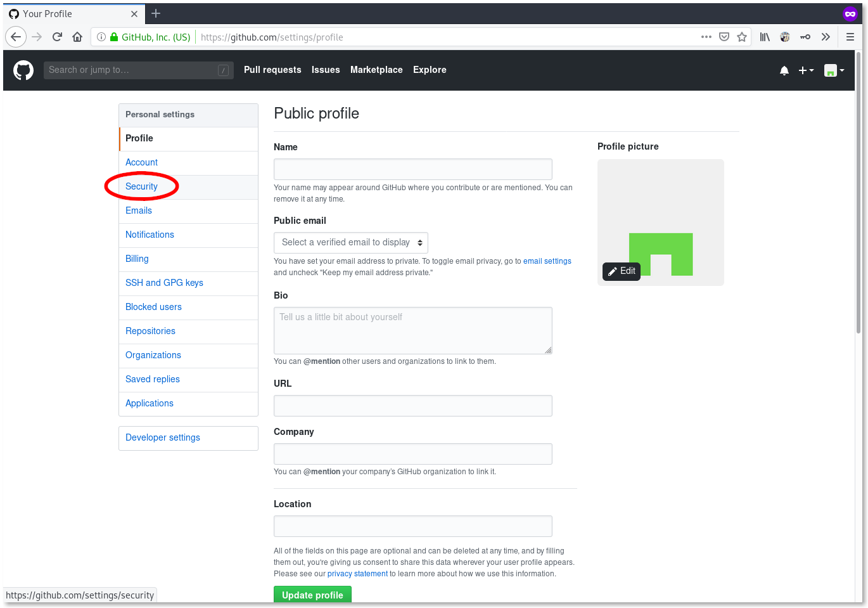The height and width of the screenshot is (608, 868).
Task: Go to Emails settings
Action: (188, 211)
